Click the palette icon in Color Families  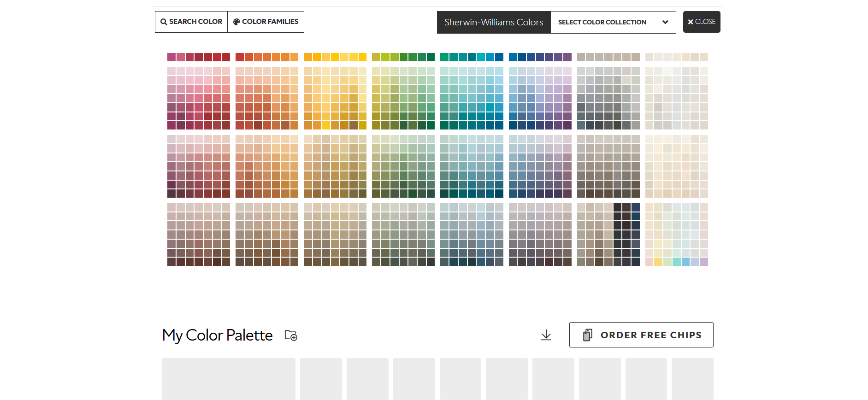click(x=236, y=22)
